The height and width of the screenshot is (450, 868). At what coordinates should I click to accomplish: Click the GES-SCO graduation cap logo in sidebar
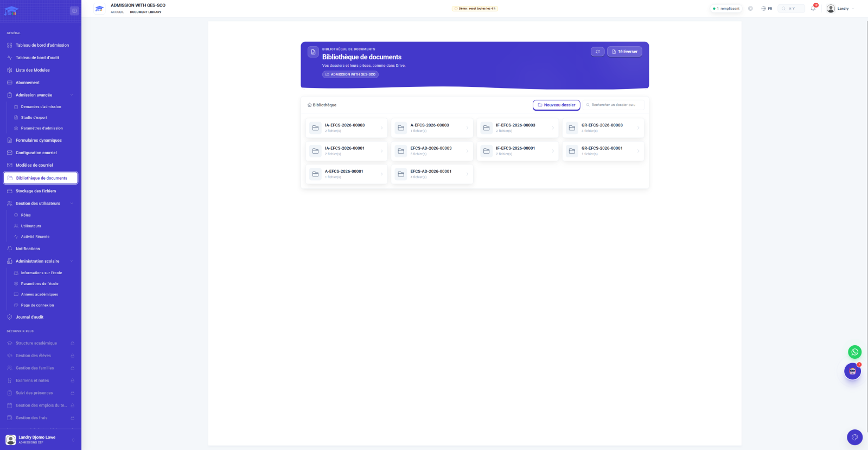click(x=11, y=10)
